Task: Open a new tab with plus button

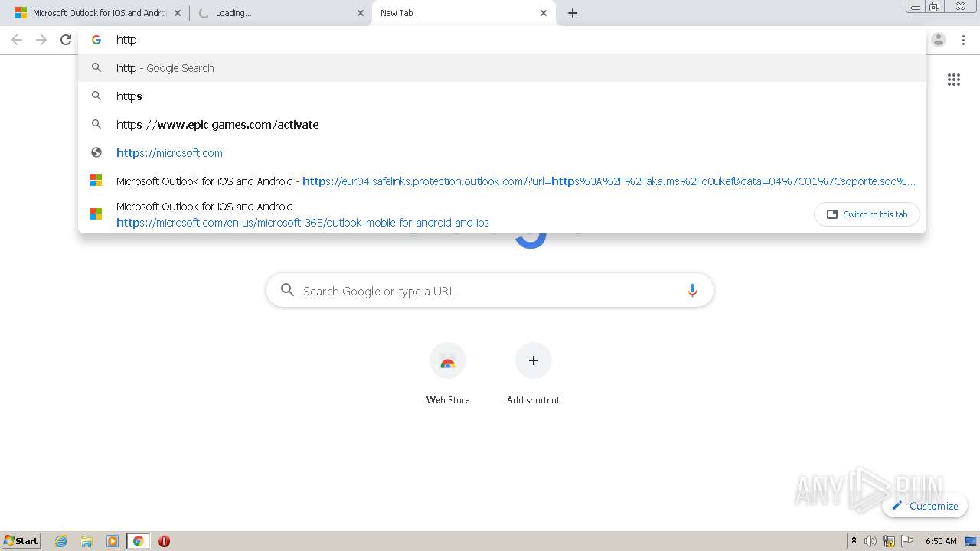Action: pyautogui.click(x=573, y=13)
